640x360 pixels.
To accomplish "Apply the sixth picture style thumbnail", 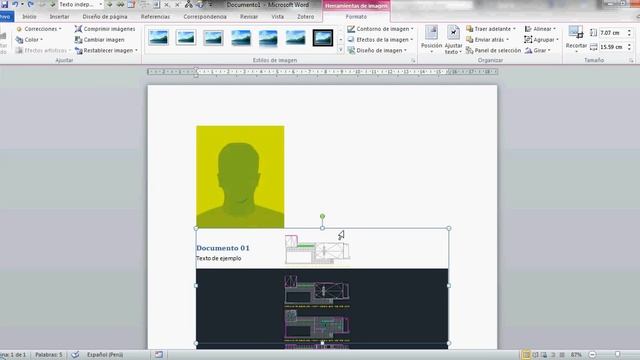I will point(296,38).
